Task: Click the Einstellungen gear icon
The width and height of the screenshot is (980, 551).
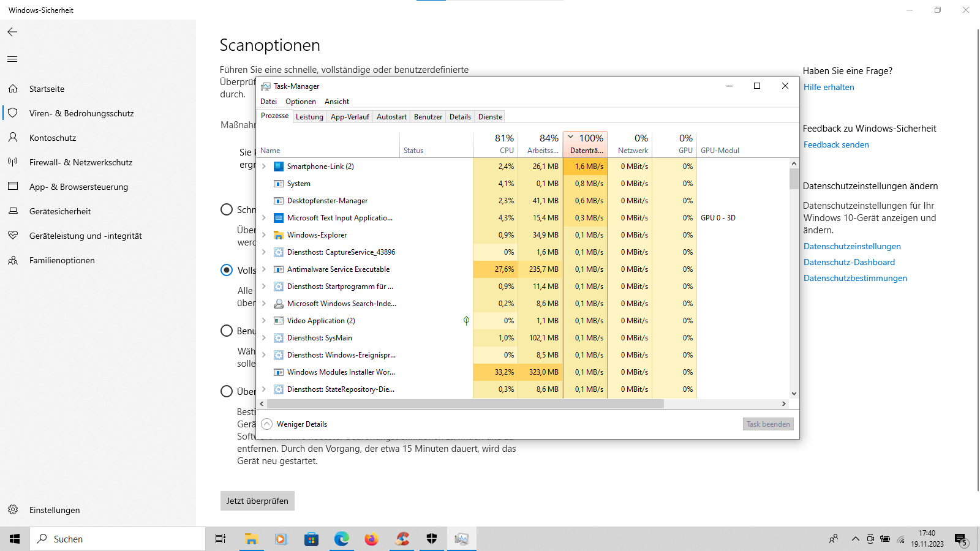Action: pos(13,510)
